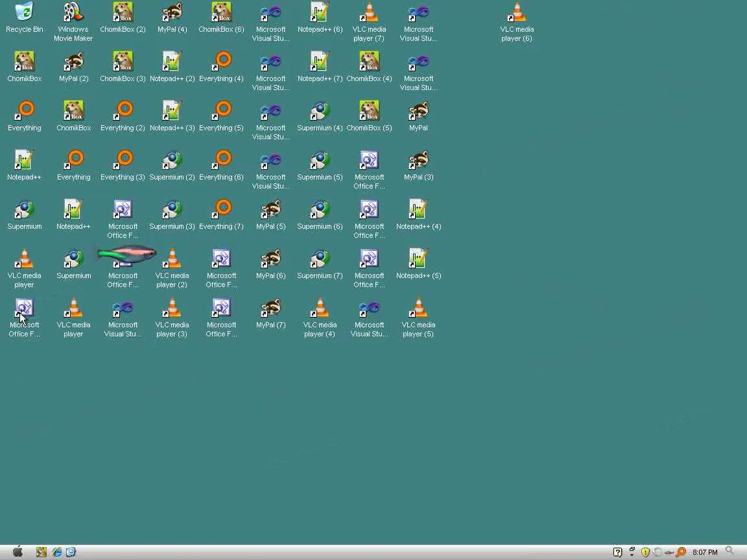Click the Notepad++ (4) desktop icon
Screen dimensions: 747x560
pos(418,215)
